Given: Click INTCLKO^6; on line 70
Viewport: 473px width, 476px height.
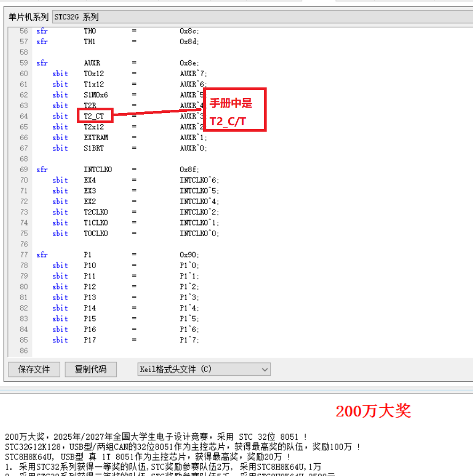Looking at the screenshot, I should pyautogui.click(x=199, y=180).
